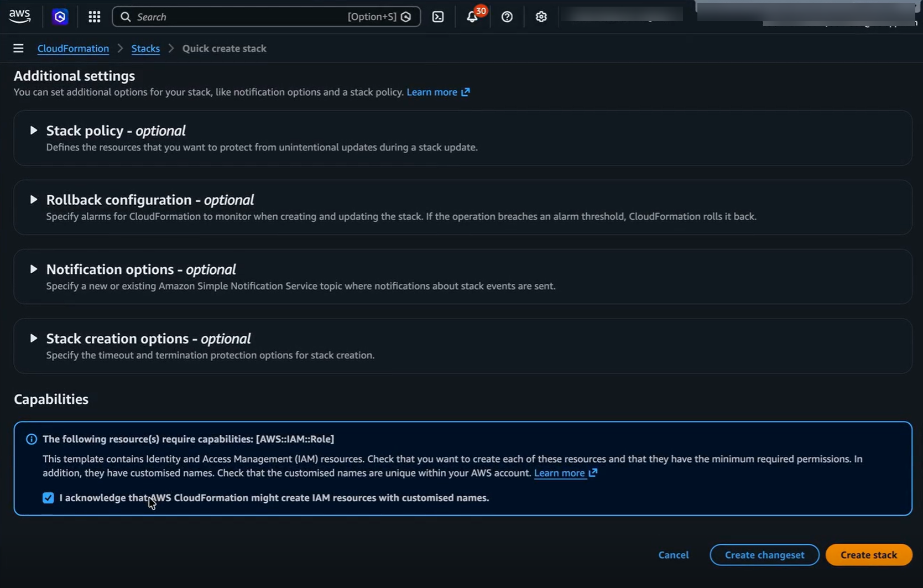
Task: Open Learn more link under Additional settings
Action: pos(432,92)
